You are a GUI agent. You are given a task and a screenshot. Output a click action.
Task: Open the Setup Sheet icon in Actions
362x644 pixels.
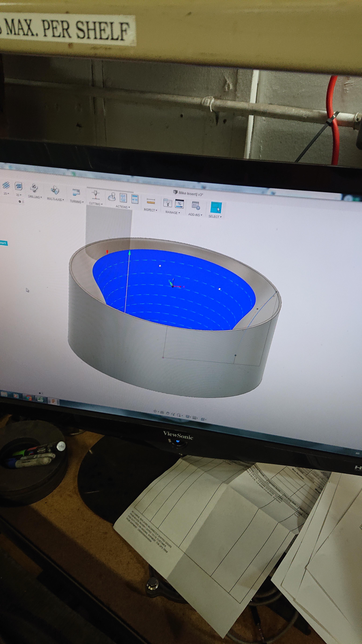[x=135, y=199]
